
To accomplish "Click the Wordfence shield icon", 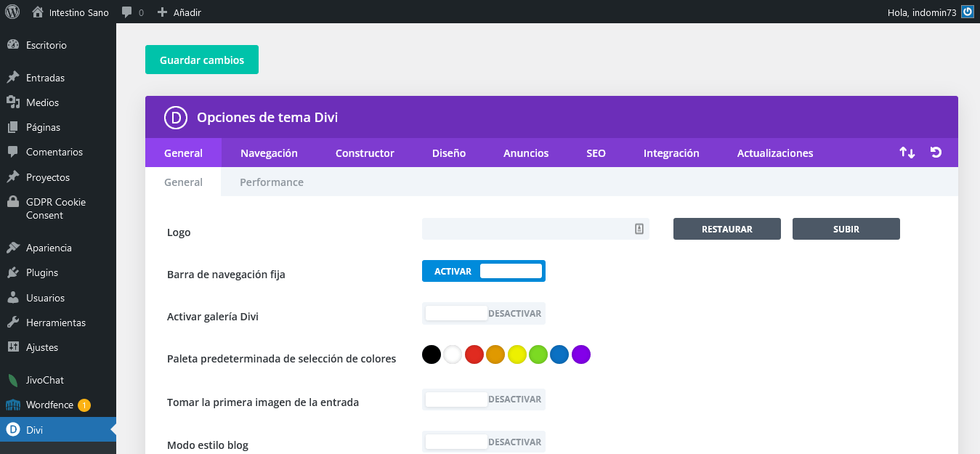I will click(x=12, y=405).
